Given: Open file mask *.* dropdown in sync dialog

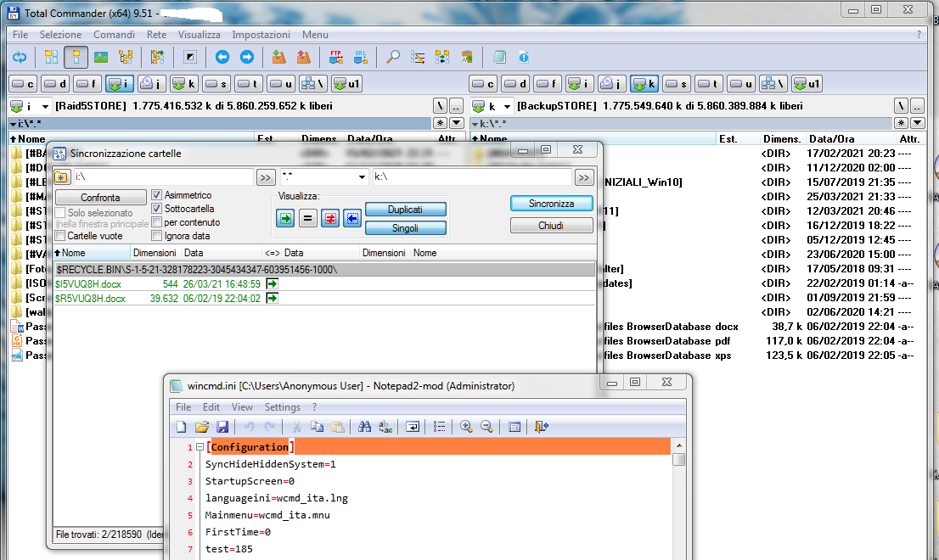Looking at the screenshot, I should [x=362, y=177].
